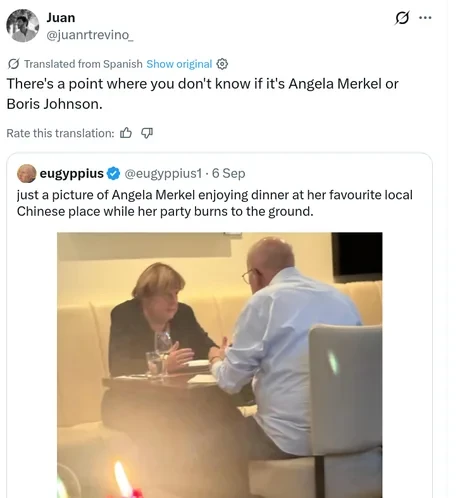Click the translated tweet text by Juan
This screenshot has width=460, height=498.
click(x=202, y=94)
